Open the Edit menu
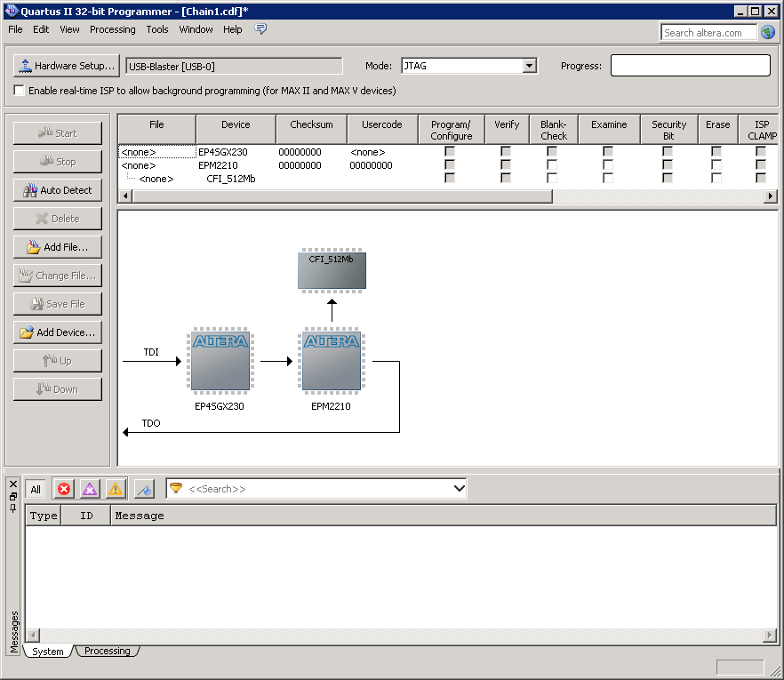This screenshot has width=784, height=680. click(41, 29)
